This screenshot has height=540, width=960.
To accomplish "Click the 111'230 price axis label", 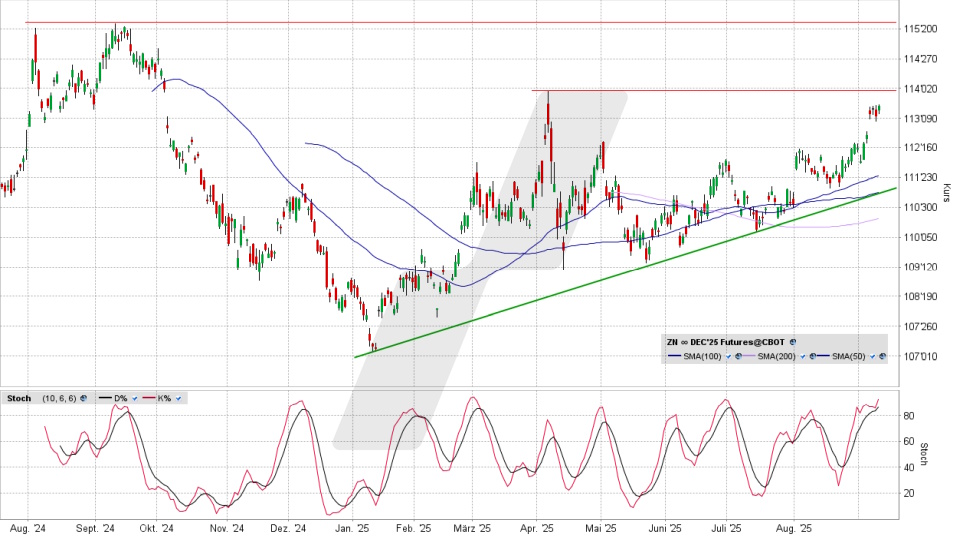I will coord(920,178).
